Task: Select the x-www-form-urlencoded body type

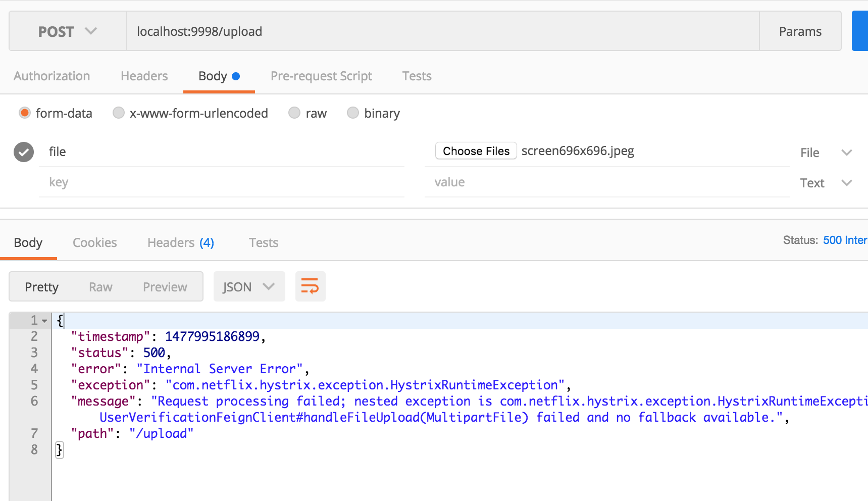Action: (x=119, y=113)
